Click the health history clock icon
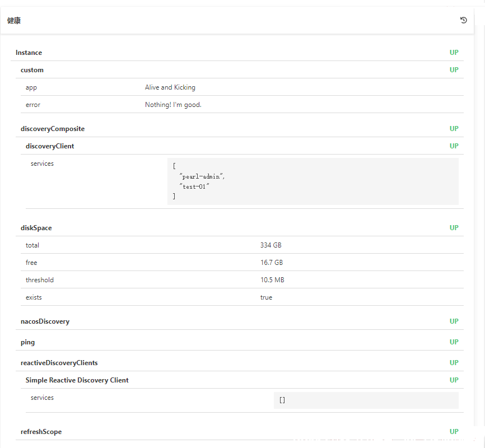The height and width of the screenshot is (448, 485). pos(463,20)
